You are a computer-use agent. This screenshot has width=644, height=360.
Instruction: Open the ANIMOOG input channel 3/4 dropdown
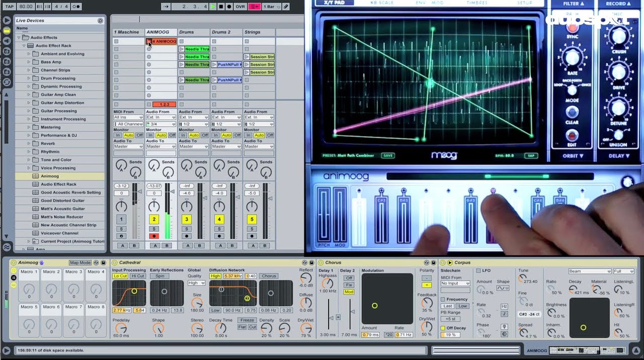pyautogui.click(x=161, y=124)
